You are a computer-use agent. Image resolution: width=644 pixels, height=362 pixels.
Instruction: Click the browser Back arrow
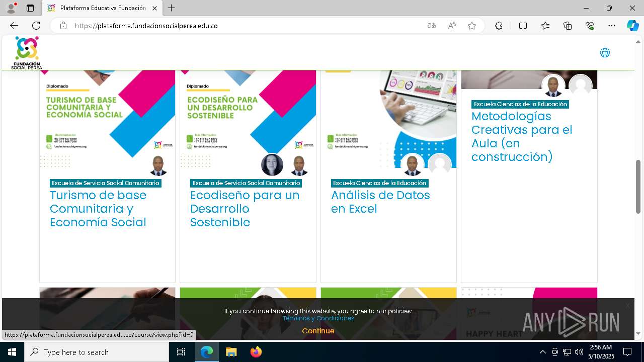point(14,26)
